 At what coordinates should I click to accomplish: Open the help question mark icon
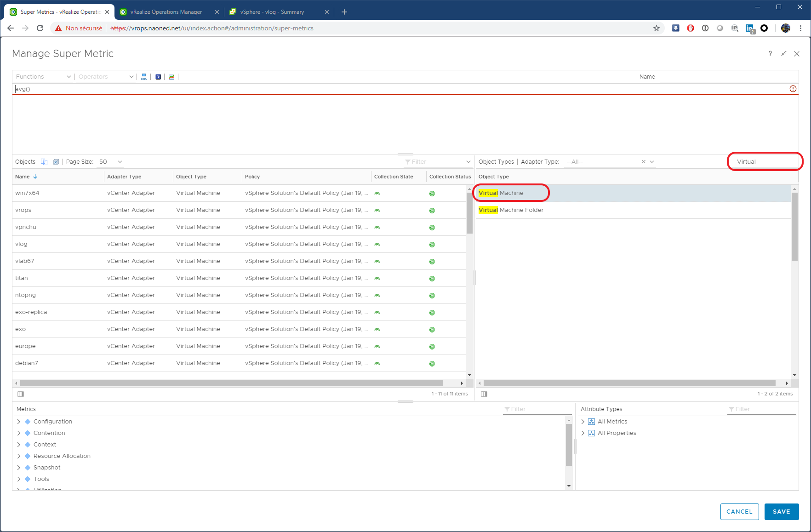(770, 54)
